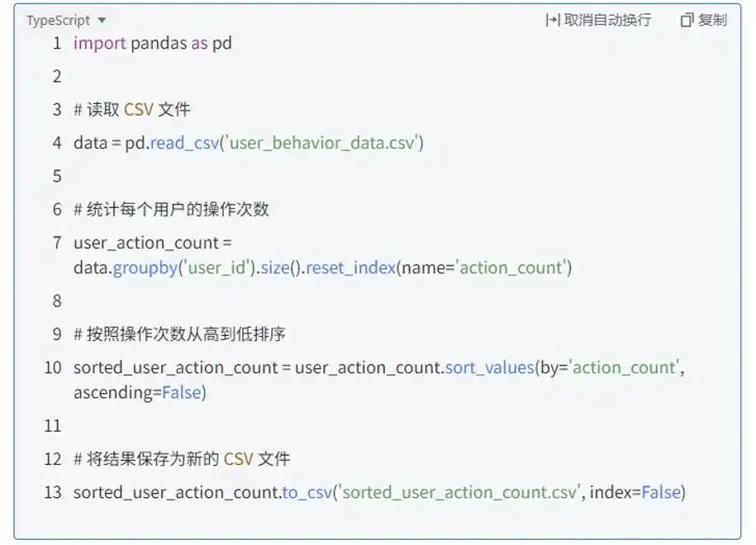The image size is (756, 545).
Task: Click line number 7 in the gutter
Action: (x=57, y=243)
